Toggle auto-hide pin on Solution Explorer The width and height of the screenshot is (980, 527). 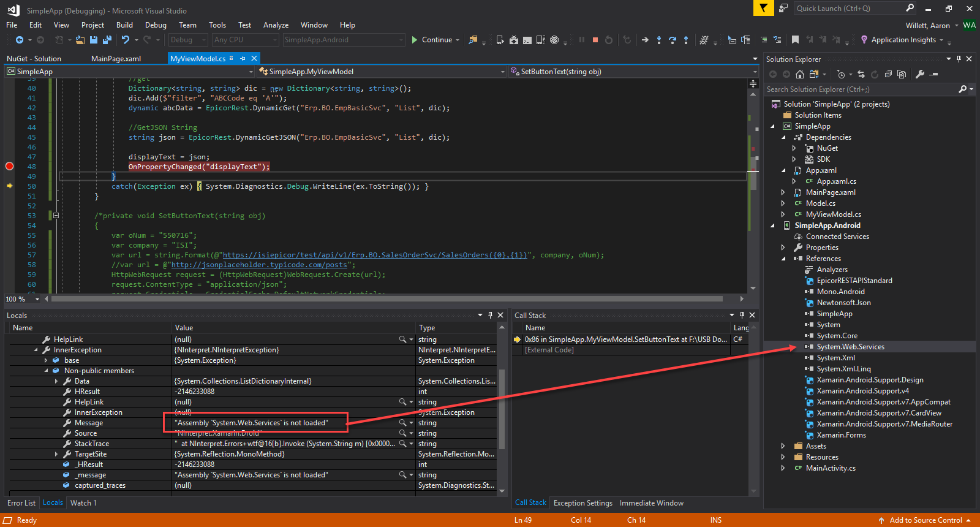(x=959, y=59)
